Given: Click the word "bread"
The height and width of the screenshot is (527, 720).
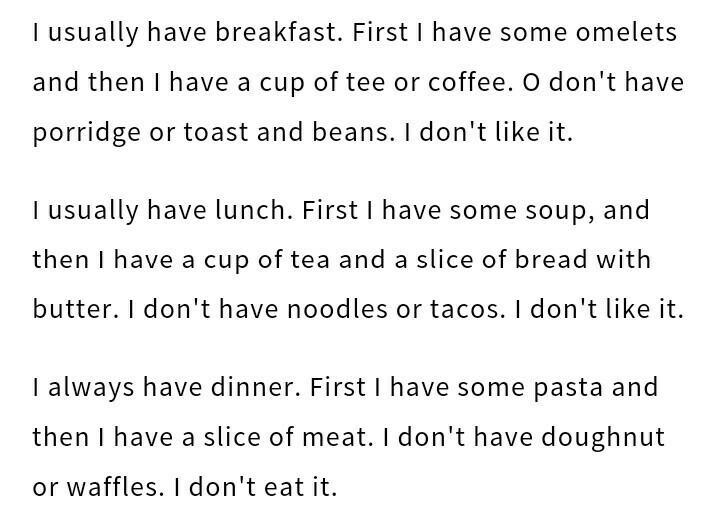Looking at the screenshot, I should 551,259.
